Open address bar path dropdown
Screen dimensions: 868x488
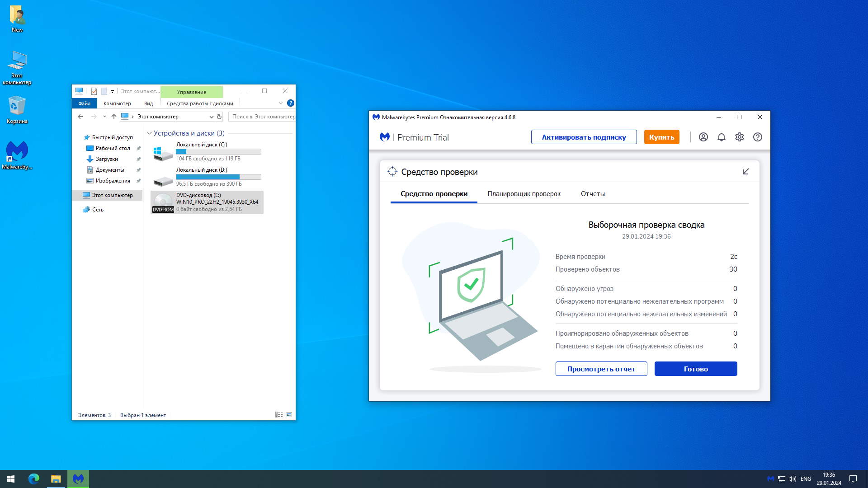coord(211,117)
